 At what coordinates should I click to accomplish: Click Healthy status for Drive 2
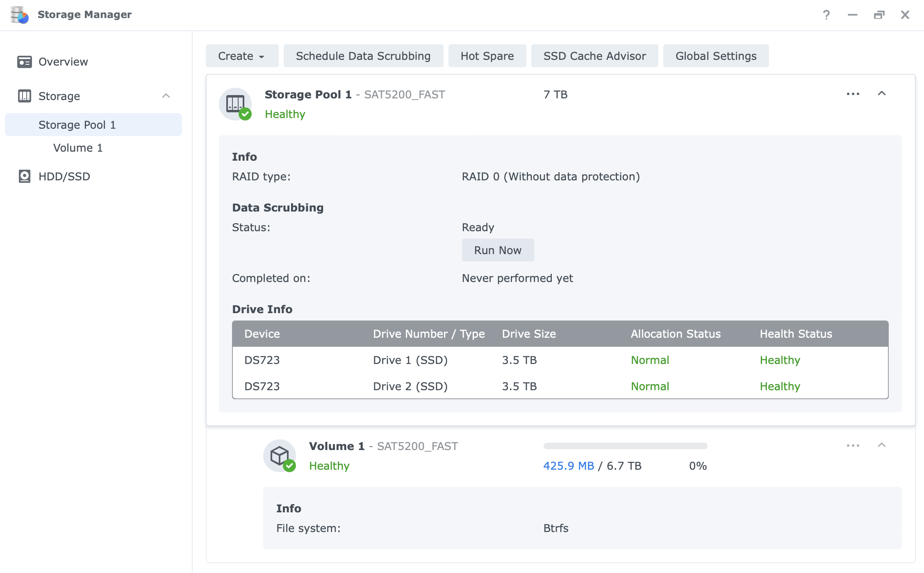click(780, 387)
